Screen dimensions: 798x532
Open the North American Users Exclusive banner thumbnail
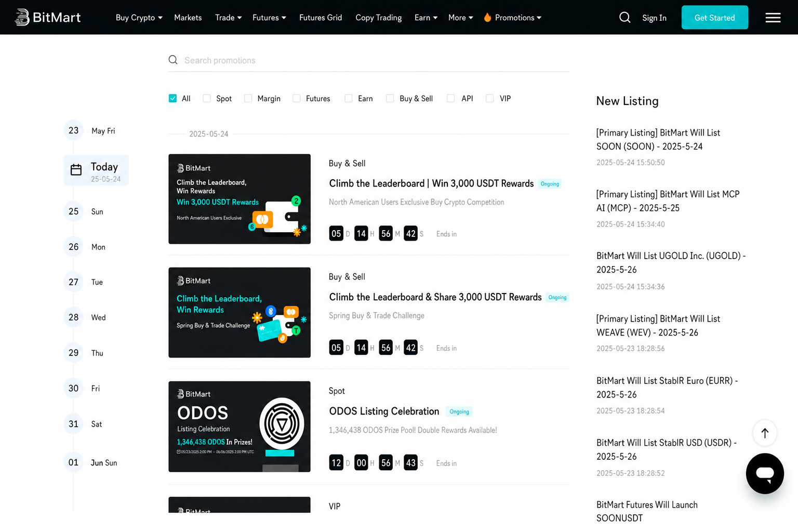coord(240,199)
